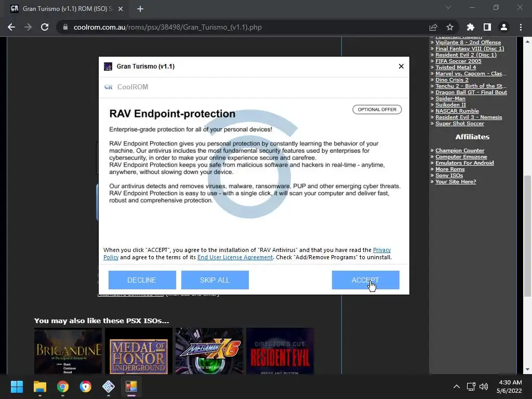Open the Tenchu 2 link
Image resolution: width=532 pixels, height=399 pixels.
pos(471,86)
